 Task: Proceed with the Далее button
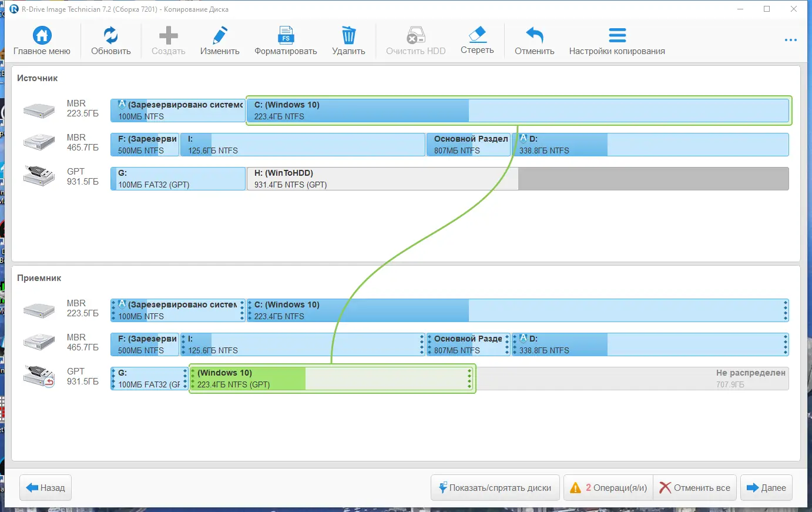[x=766, y=488]
